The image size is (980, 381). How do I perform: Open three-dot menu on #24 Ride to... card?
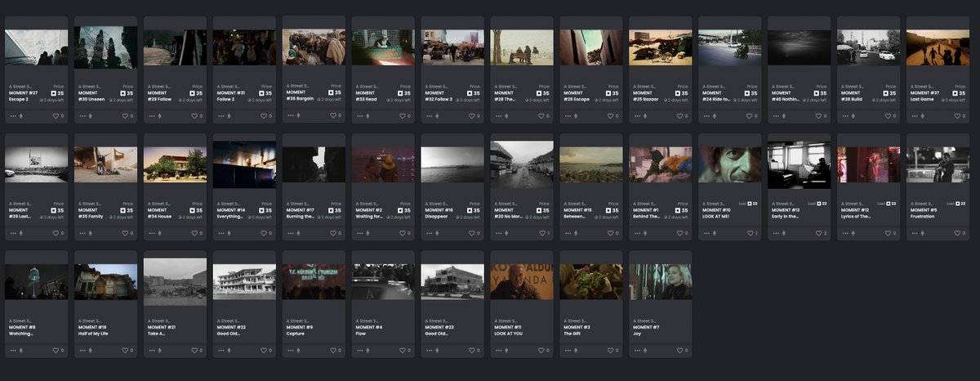tap(706, 116)
